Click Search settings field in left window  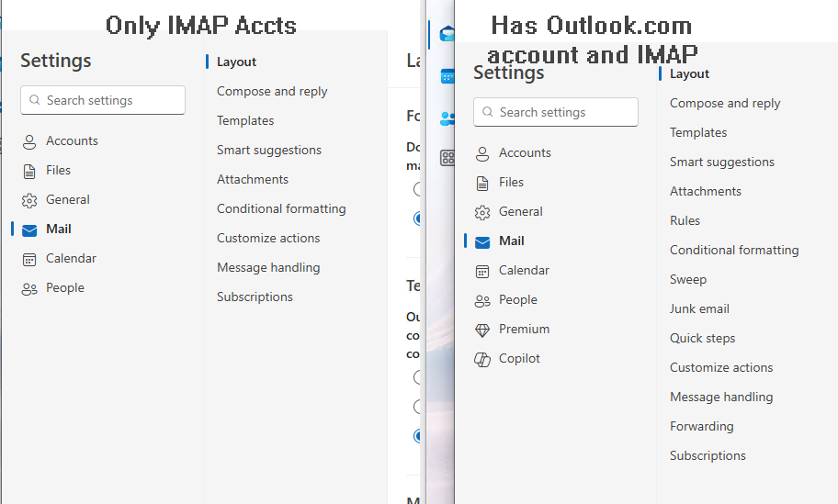(x=103, y=100)
